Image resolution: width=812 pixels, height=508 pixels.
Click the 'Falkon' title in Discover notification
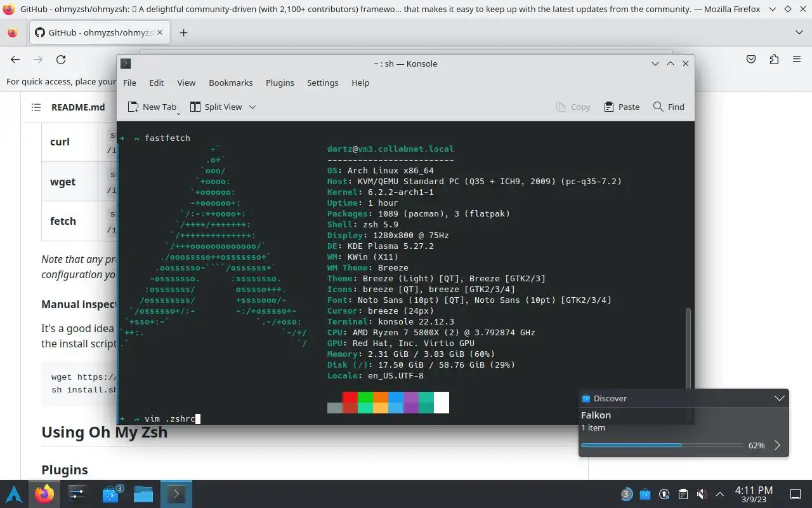[596, 415]
